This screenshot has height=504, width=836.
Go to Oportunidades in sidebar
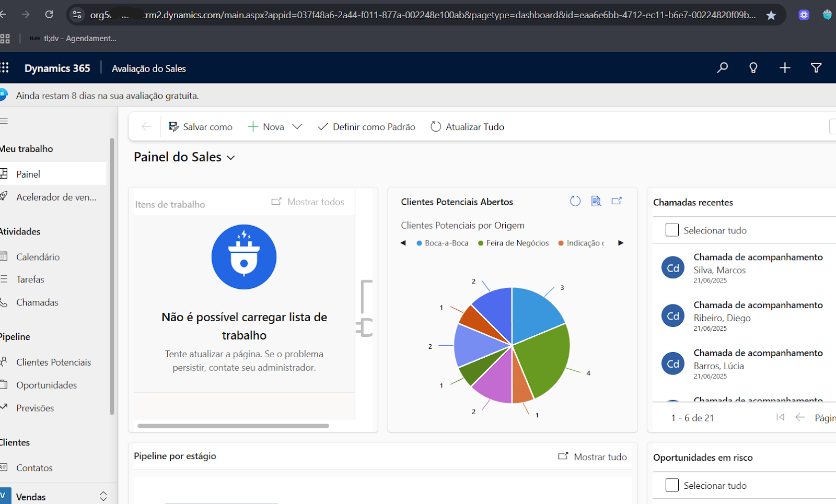tap(47, 385)
